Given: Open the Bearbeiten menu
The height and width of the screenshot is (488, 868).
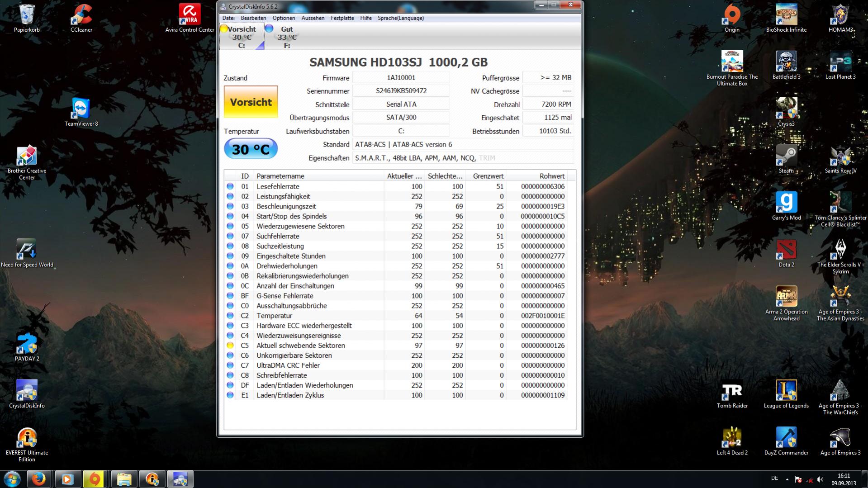Looking at the screenshot, I should click(x=253, y=18).
